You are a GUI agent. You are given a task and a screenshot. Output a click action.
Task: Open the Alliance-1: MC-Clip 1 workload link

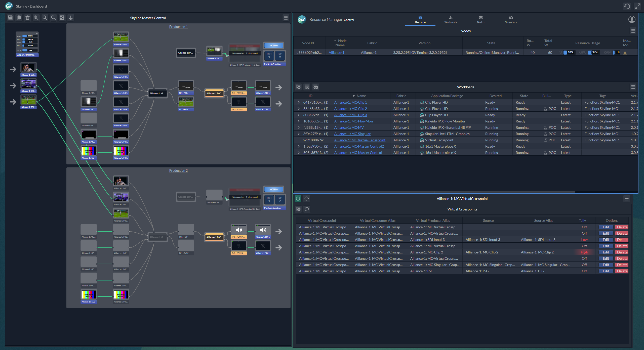point(350,102)
